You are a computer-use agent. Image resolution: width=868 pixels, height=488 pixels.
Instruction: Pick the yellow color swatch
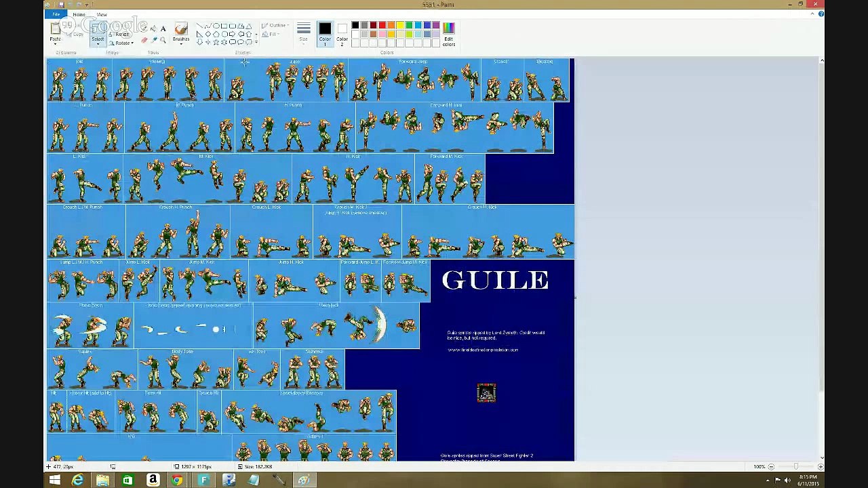(x=400, y=25)
